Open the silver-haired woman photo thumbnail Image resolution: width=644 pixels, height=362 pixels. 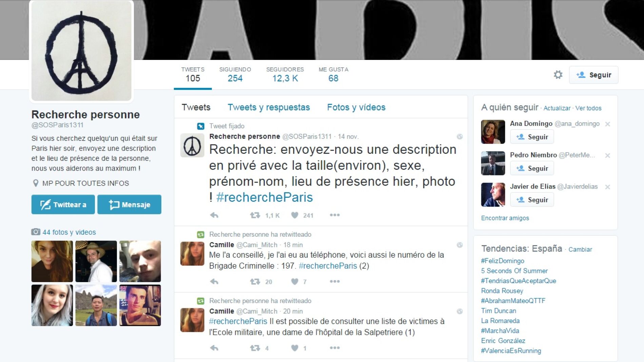(x=52, y=305)
